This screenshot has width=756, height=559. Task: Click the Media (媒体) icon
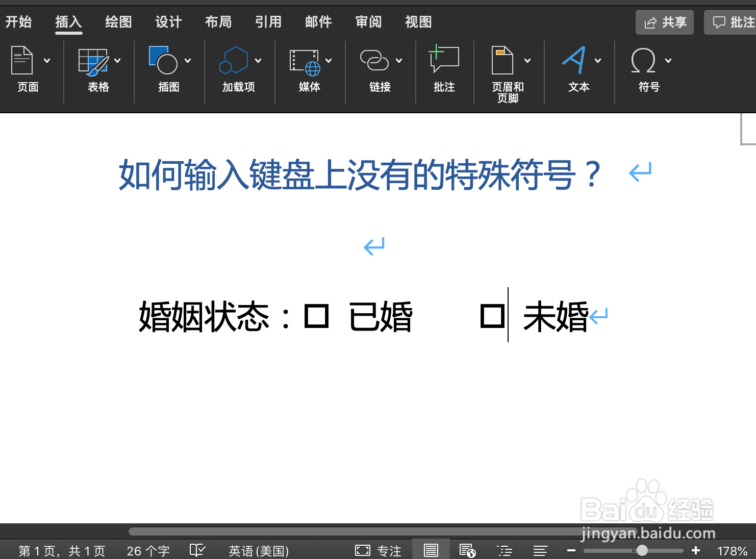pyautogui.click(x=305, y=62)
